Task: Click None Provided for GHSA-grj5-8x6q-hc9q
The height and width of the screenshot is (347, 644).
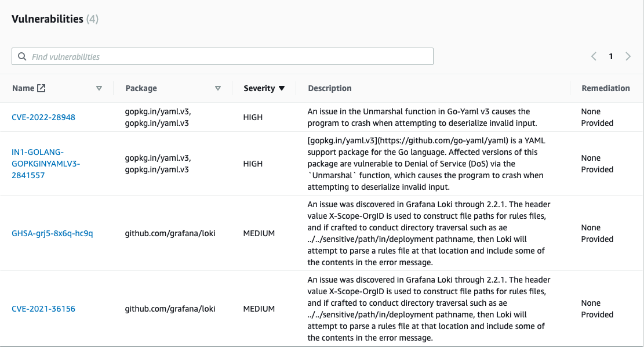Action: 597,233
